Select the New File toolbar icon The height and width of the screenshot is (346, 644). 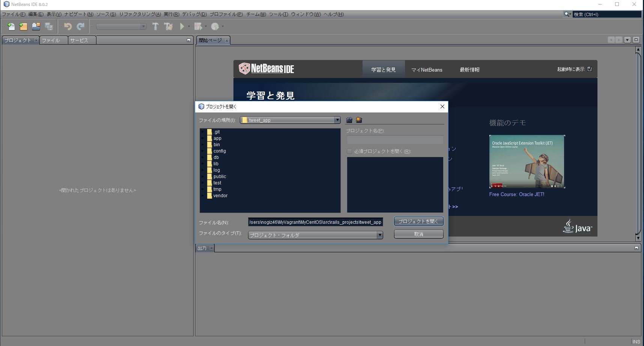pos(11,26)
